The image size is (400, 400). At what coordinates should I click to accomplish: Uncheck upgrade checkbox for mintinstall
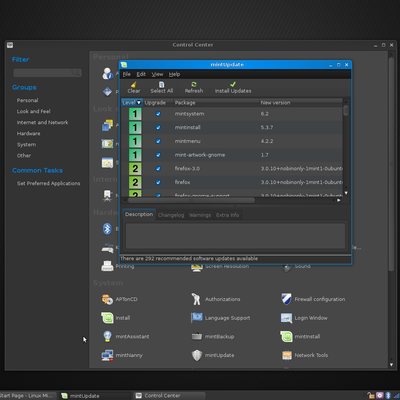point(158,128)
